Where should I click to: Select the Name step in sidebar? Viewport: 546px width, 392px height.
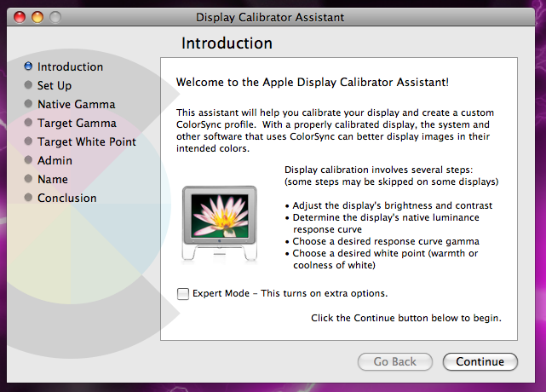(x=53, y=179)
